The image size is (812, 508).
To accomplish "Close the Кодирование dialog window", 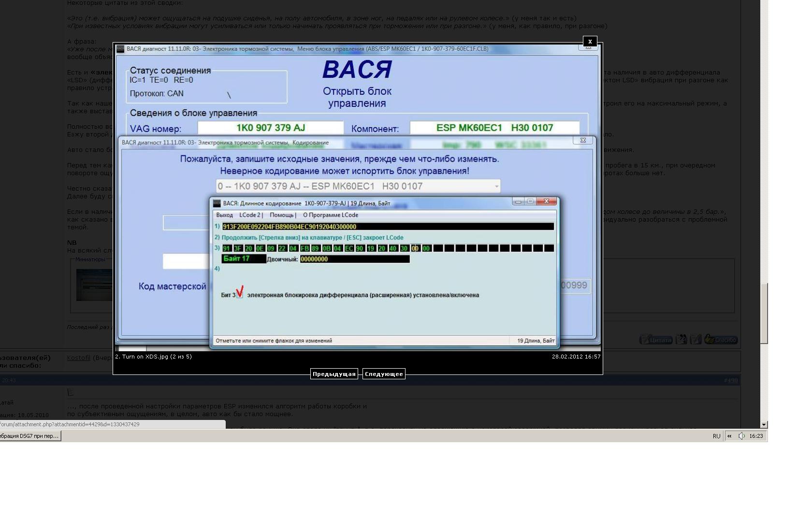I will (583, 140).
